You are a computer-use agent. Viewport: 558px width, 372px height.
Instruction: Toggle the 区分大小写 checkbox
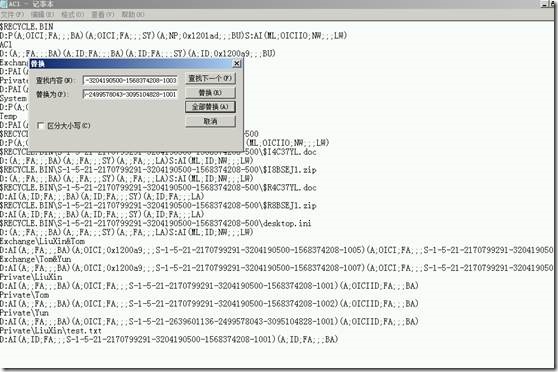click(x=41, y=125)
